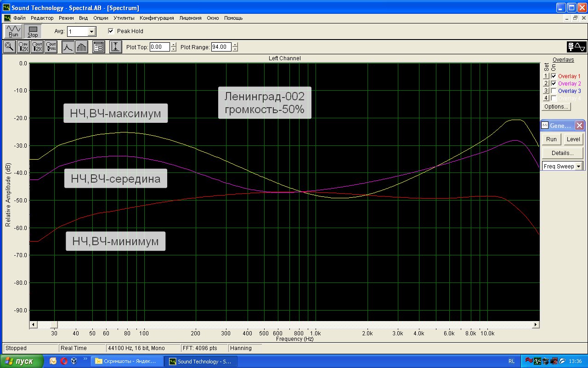Enable Overlay 3 checkbox
Viewport: 588px width, 368px height.
pos(554,91)
